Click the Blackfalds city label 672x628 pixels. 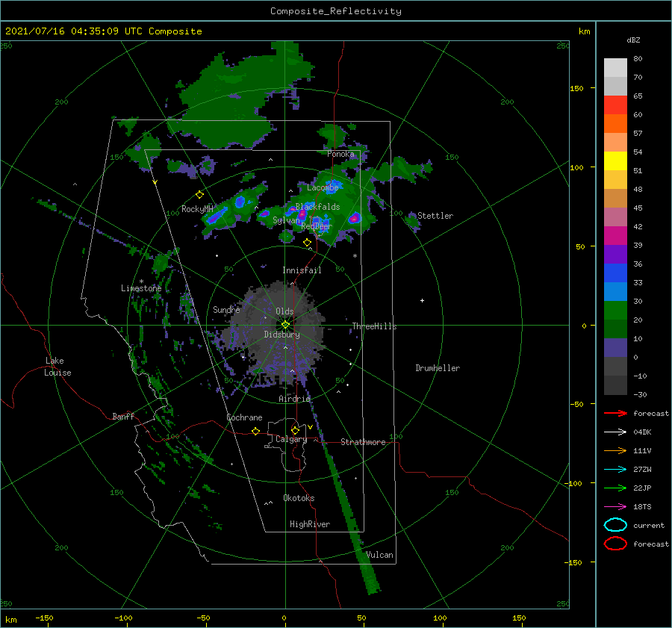coord(317,207)
